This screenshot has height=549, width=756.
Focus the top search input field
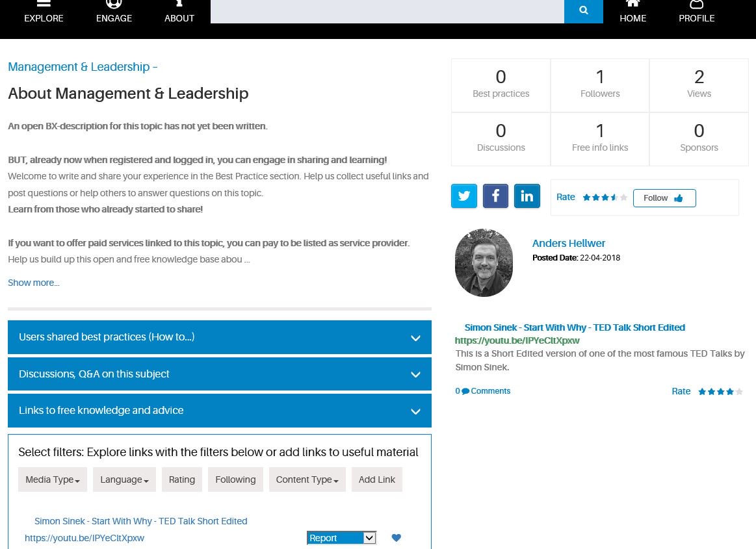coord(387,10)
